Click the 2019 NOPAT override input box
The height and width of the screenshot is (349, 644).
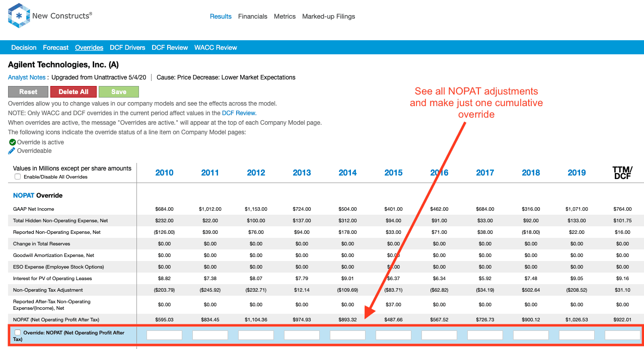pyautogui.click(x=577, y=335)
